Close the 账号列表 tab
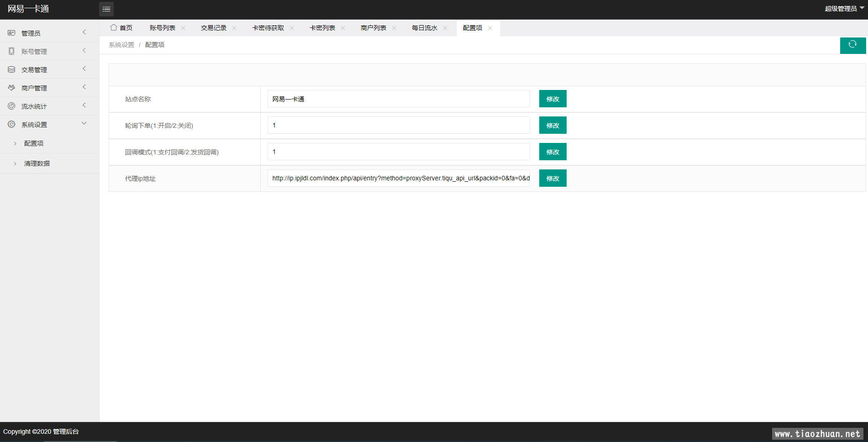This screenshot has height=442, width=868. (x=183, y=28)
